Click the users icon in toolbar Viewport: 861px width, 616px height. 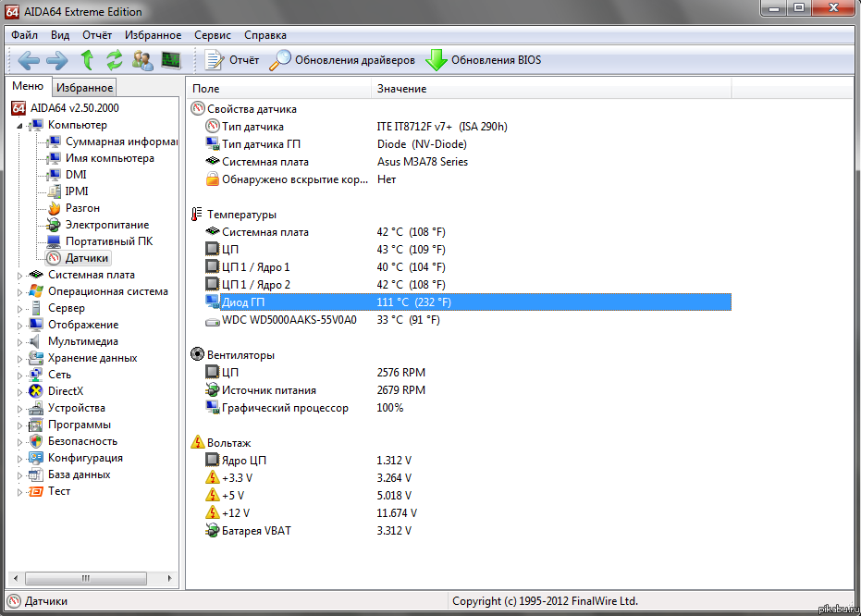tap(142, 61)
